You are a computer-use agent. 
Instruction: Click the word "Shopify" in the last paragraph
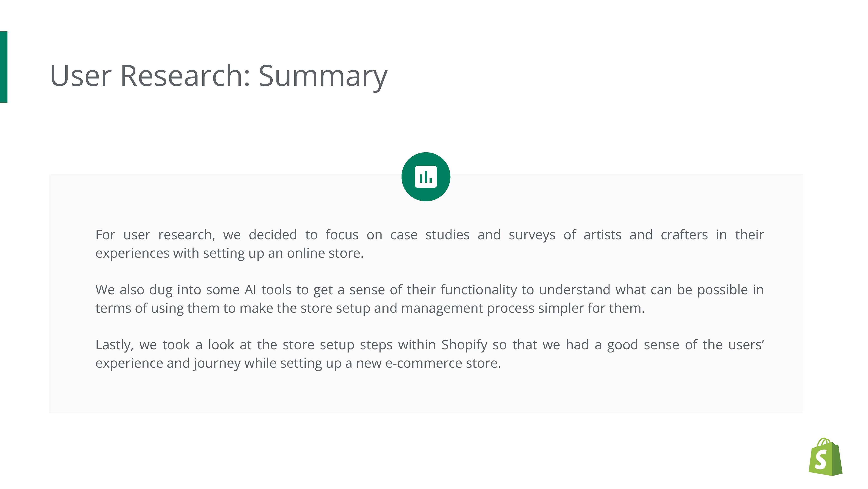(464, 345)
